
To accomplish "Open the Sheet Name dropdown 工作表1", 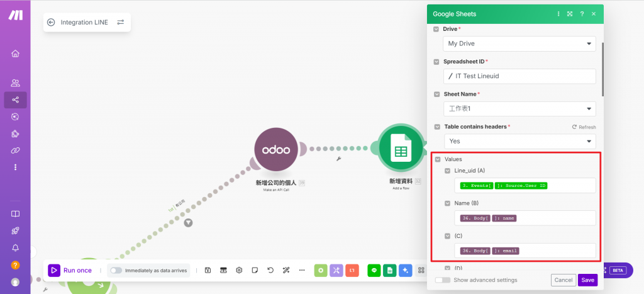I will point(519,109).
